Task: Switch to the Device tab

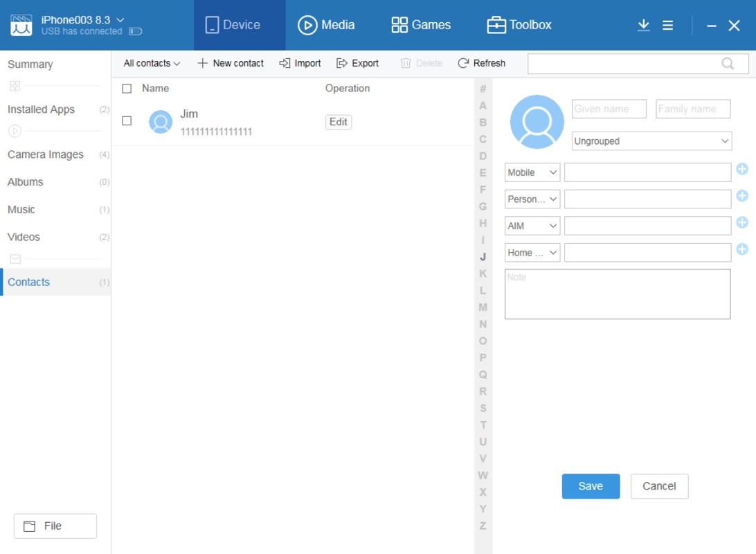Action: [240, 25]
